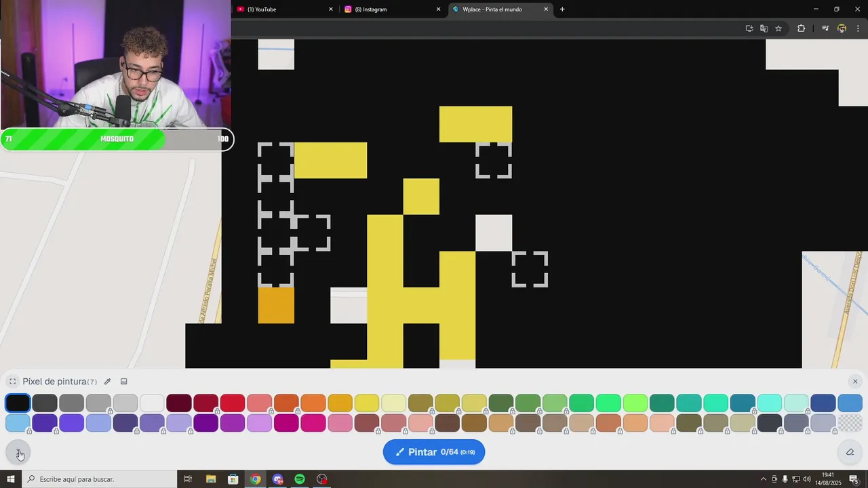868x488 pixels.
Task: Click the install app icon in address bar
Action: (x=749, y=28)
